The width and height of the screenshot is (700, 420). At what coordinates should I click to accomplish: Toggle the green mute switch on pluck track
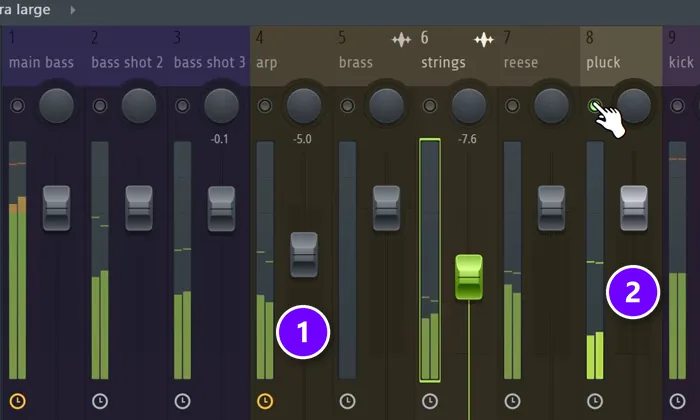594,106
